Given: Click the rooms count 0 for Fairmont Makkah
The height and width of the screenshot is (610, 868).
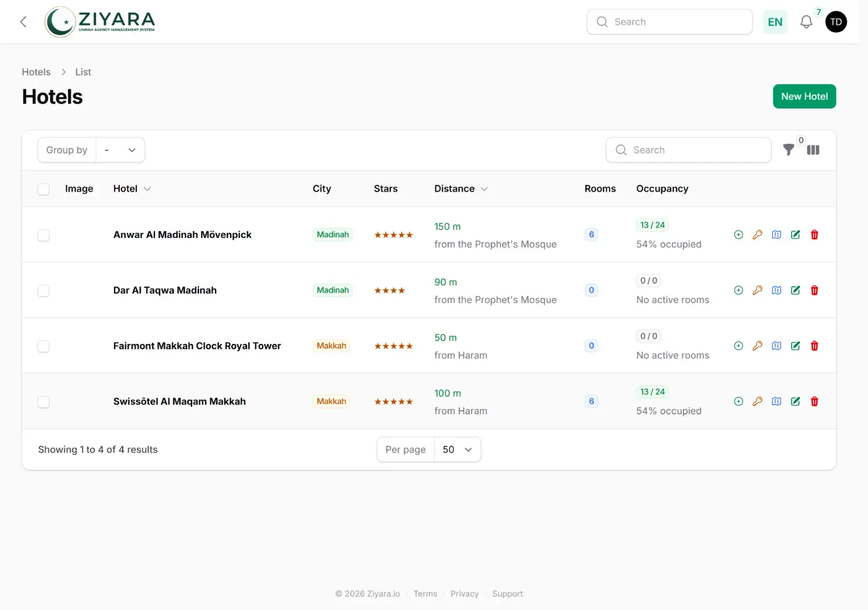Looking at the screenshot, I should coord(591,346).
